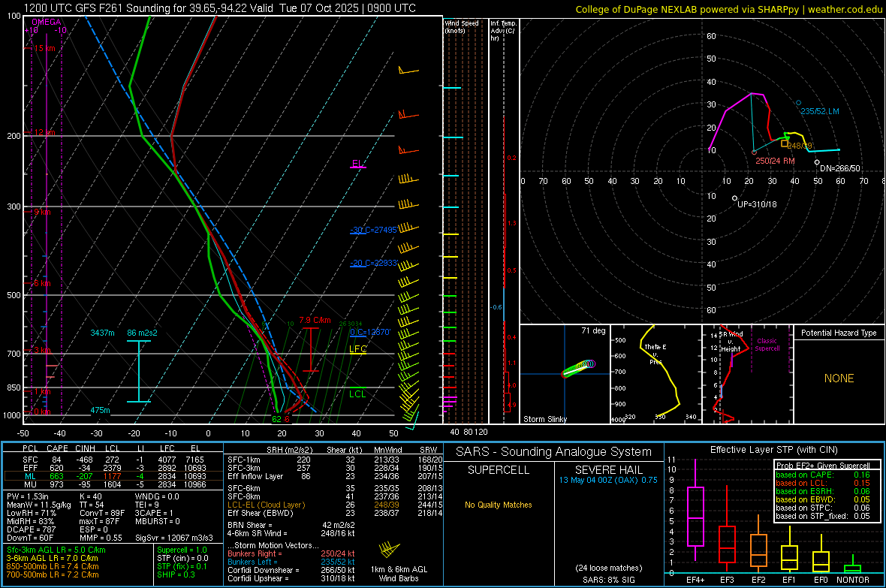The height and width of the screenshot is (588, 886).
Task: Click the -30 C=27495' height label
Action: (x=374, y=230)
